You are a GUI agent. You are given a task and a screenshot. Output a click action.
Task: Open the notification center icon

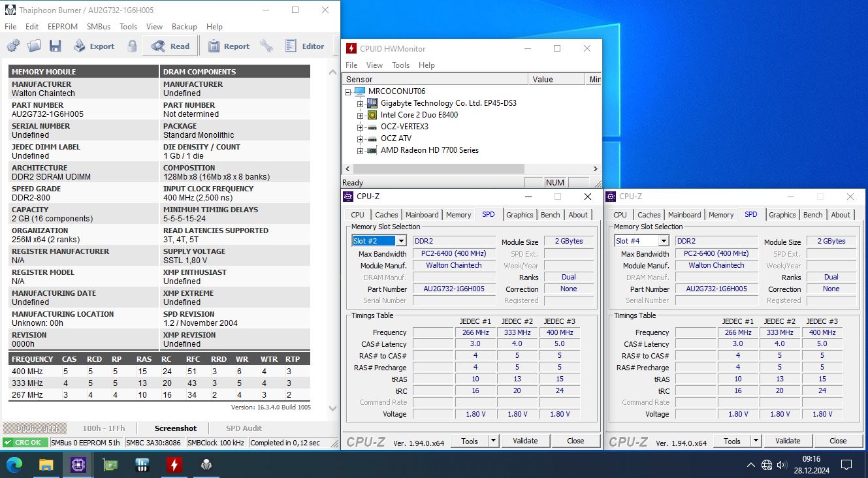(x=846, y=465)
